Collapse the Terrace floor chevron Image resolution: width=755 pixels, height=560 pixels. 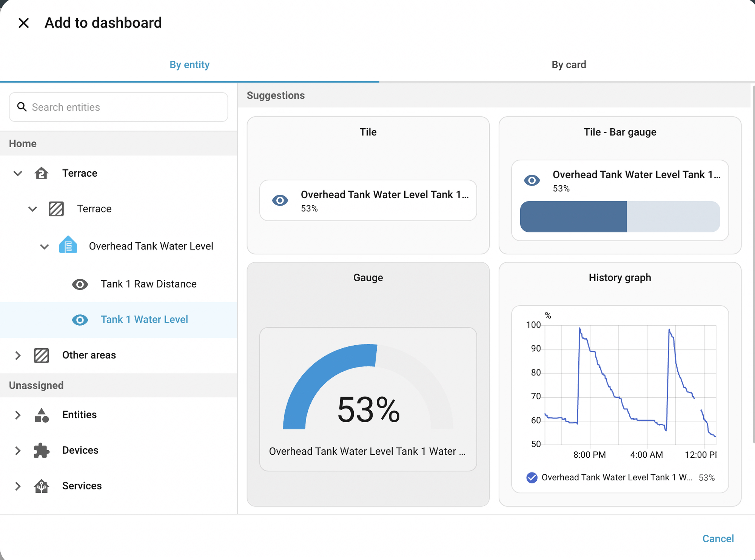point(18,173)
